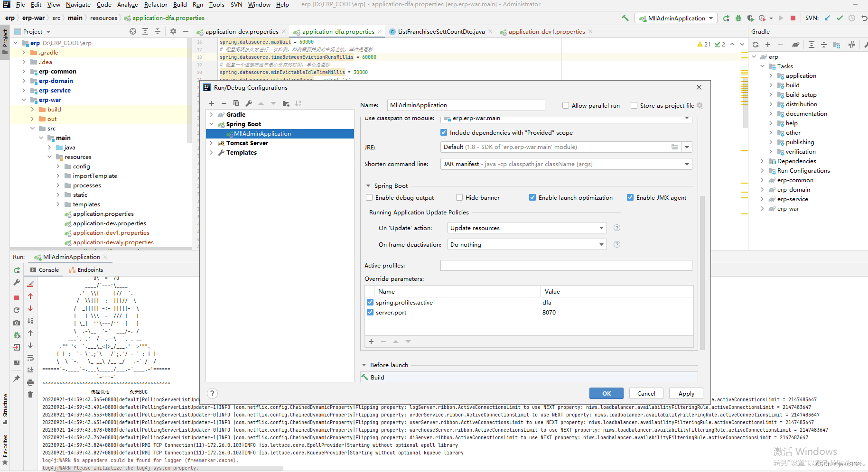Clear all console output with the trash icon
This screenshot has height=472, width=868.
click(30, 395)
